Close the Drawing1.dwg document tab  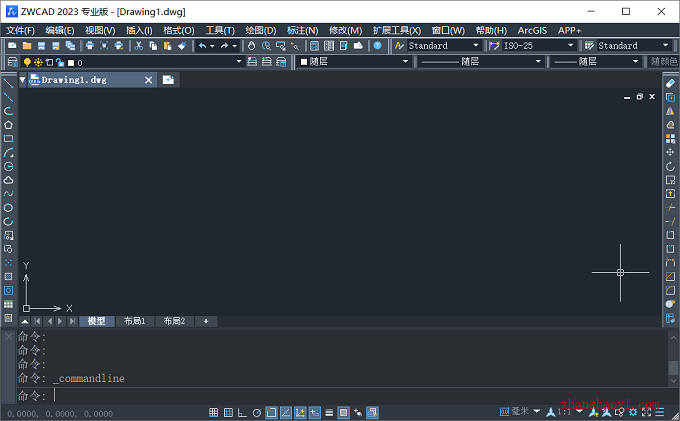148,80
